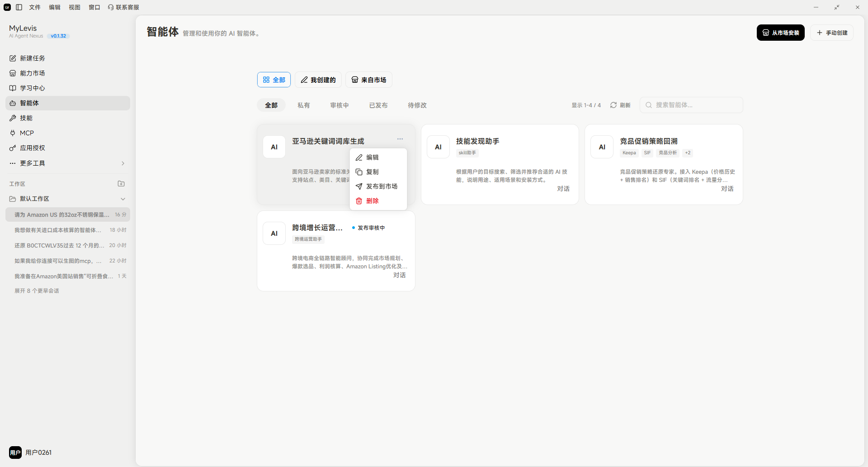Open conversation 请为 Amazon US 的32oz不锈钢保温
The image size is (868, 467).
click(68, 214)
